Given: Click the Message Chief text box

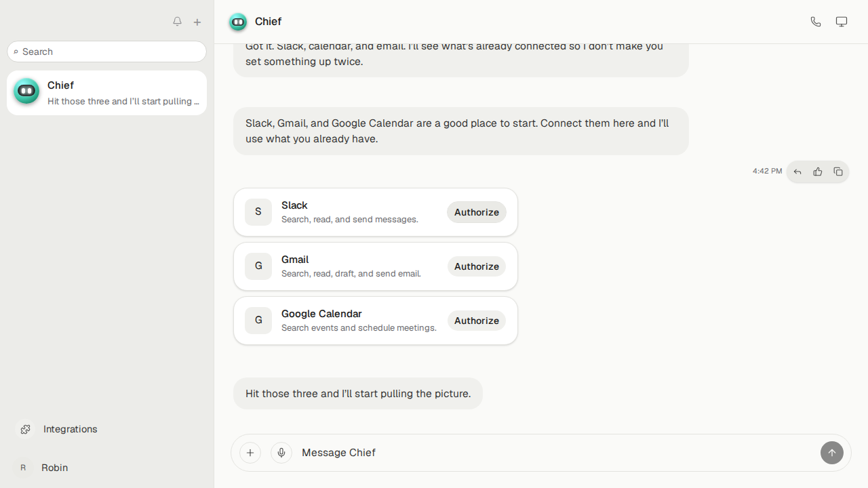Looking at the screenshot, I should tap(556, 453).
